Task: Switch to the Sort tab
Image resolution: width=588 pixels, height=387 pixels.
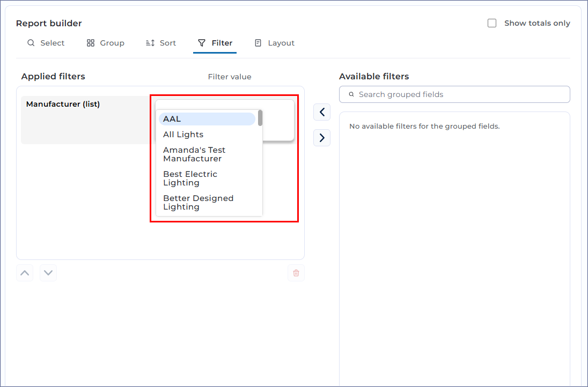Action: pos(161,43)
